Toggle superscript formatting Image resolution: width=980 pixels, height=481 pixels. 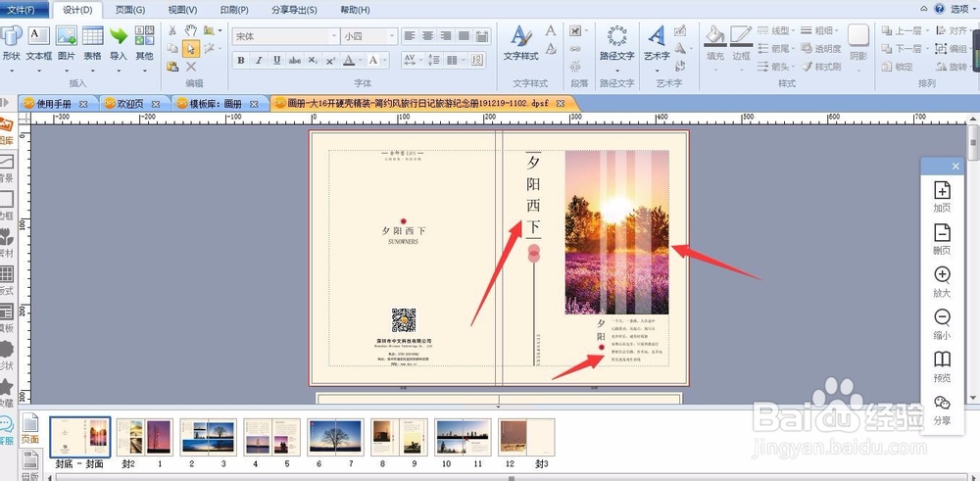(x=331, y=60)
